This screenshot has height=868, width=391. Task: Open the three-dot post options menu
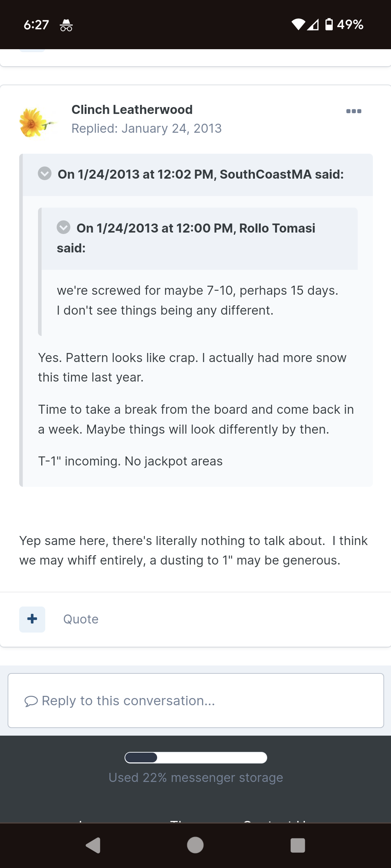click(354, 111)
